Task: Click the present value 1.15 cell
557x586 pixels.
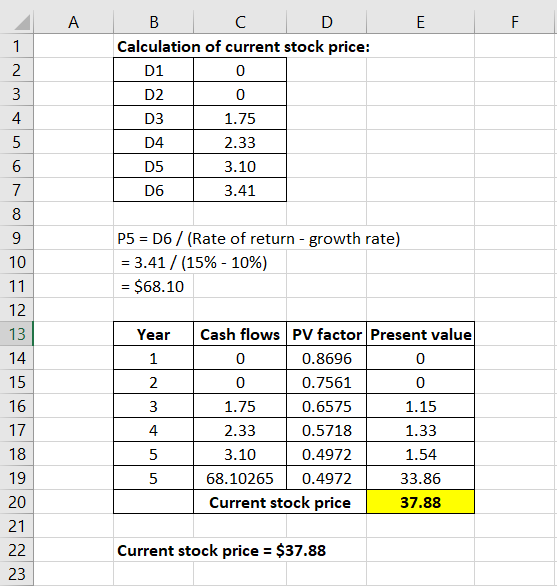Action: (x=421, y=406)
